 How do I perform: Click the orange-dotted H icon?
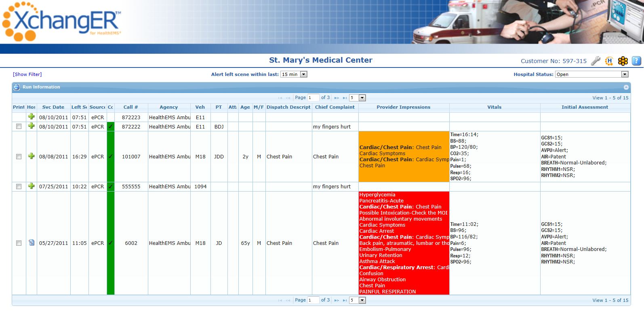pyautogui.click(x=609, y=61)
